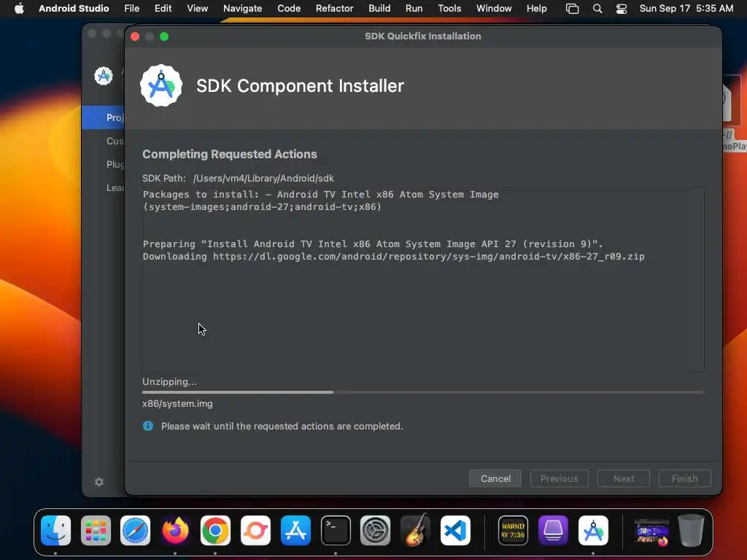The width and height of the screenshot is (747, 560).
Task: Click the Completing Requested Actions heading
Action: pos(230,155)
